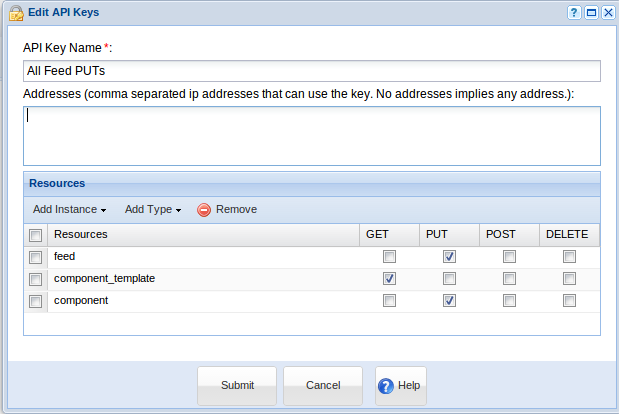This screenshot has height=414, width=619.
Task: Open the Add Instance dropdown
Action: point(69,210)
